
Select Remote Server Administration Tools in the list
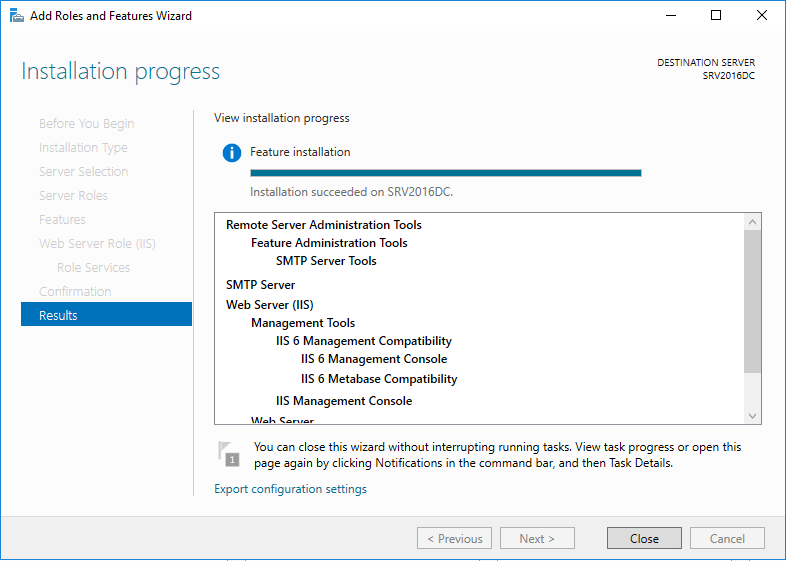point(324,225)
